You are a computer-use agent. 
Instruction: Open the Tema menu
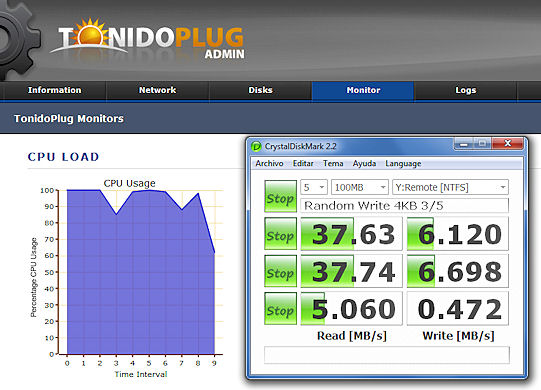(x=333, y=164)
